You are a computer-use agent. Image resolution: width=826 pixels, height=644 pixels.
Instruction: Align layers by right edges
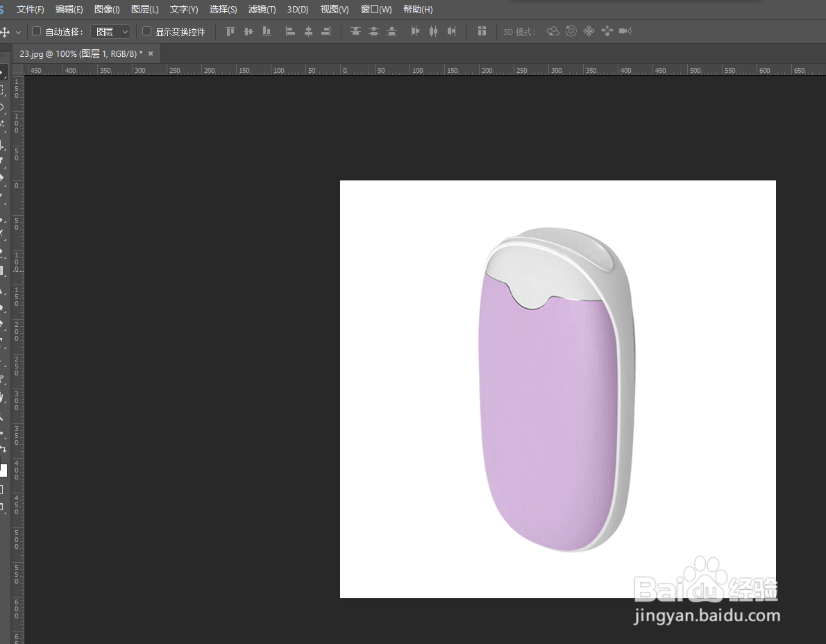tap(326, 32)
